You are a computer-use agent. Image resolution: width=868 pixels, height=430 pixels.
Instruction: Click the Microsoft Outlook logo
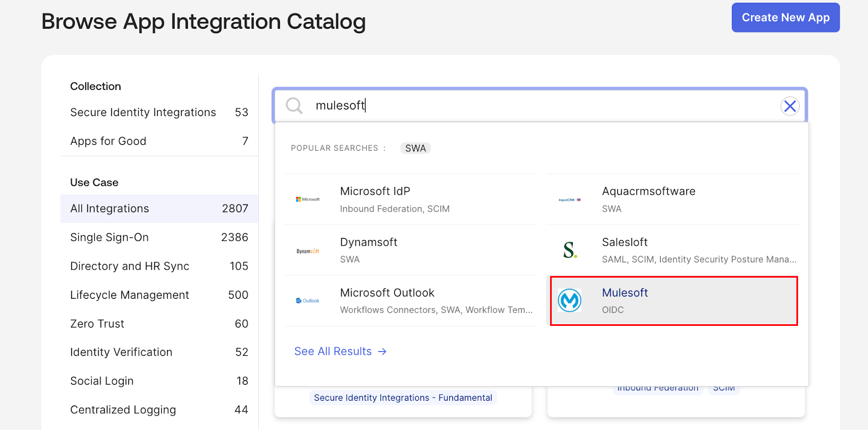(308, 300)
